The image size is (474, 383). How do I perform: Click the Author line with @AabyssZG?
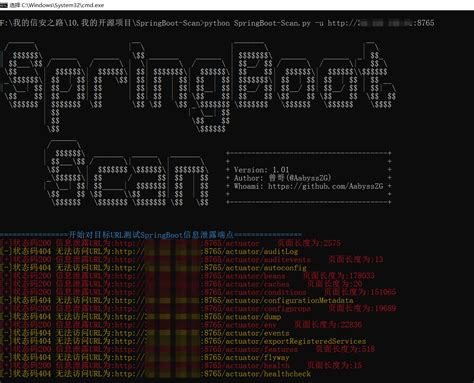pos(282,178)
